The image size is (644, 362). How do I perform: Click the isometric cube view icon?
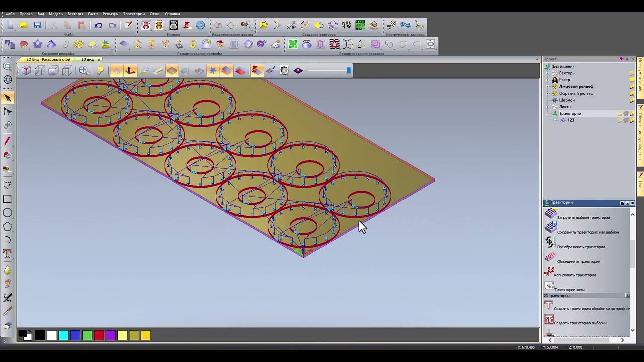[x=26, y=71]
